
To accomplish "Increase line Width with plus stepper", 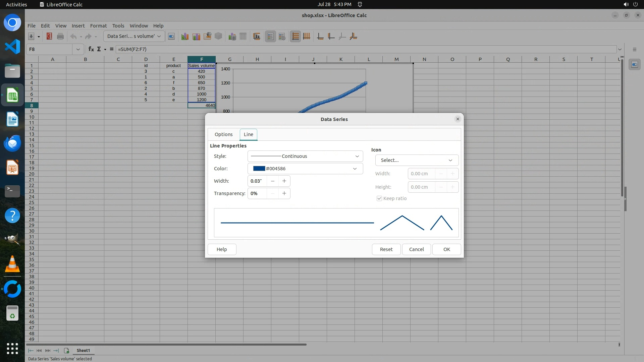I will 284,181.
